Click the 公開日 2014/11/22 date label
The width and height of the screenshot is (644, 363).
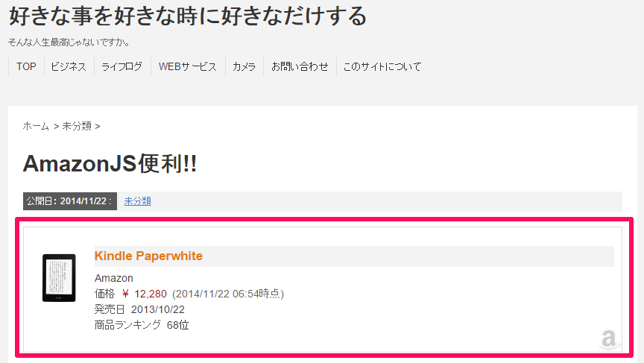point(70,201)
